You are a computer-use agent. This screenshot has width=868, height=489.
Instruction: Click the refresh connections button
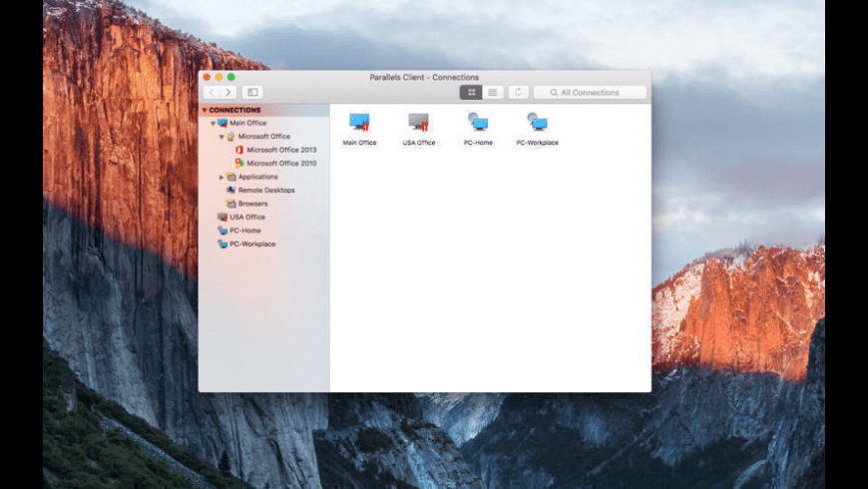tap(519, 92)
